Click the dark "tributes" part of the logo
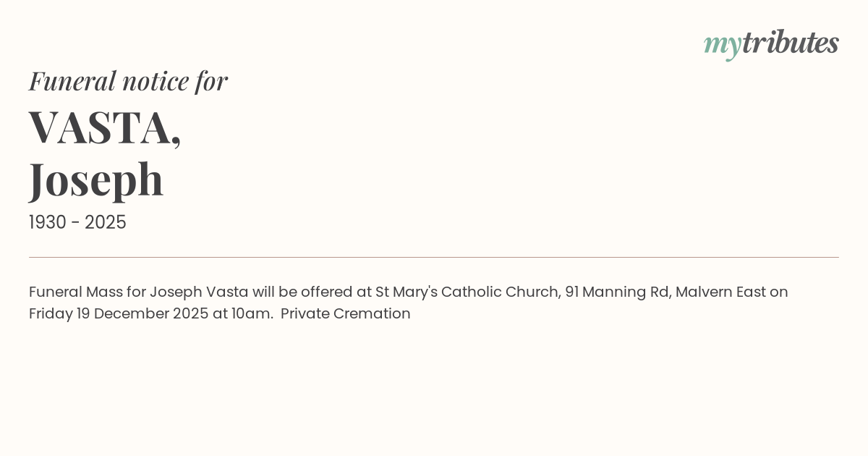Screen dimensions: 868x456 (790, 43)
